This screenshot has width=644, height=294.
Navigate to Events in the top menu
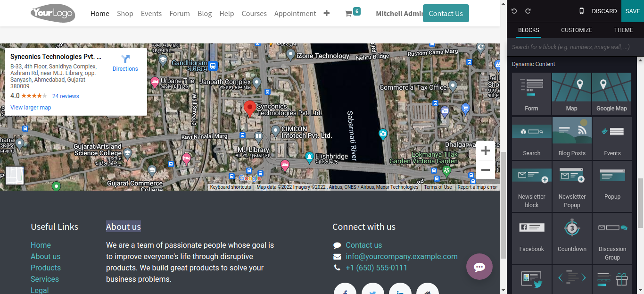[x=151, y=14]
